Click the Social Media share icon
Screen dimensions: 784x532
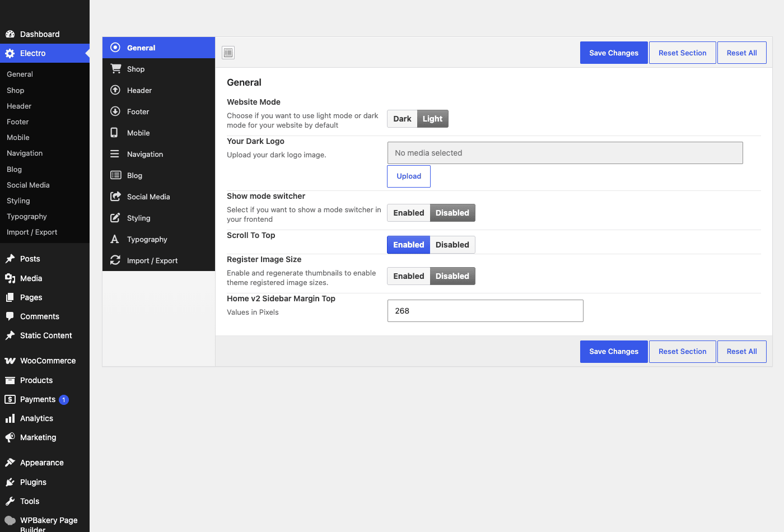(116, 196)
